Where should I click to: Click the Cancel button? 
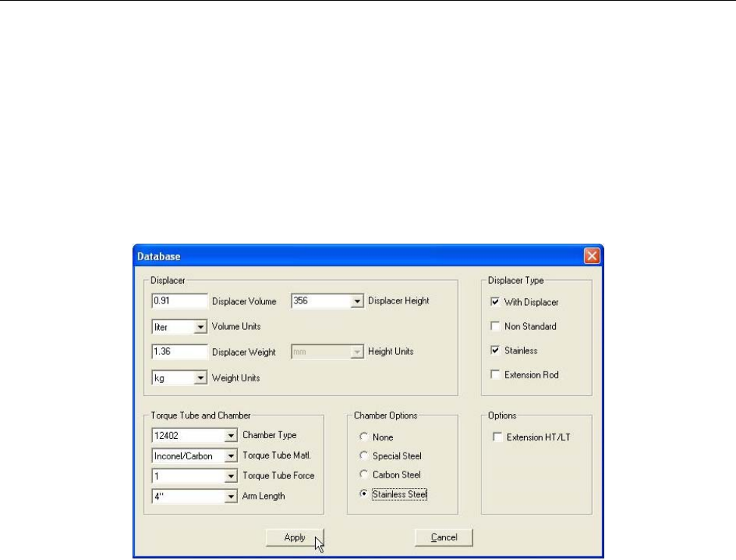point(444,537)
